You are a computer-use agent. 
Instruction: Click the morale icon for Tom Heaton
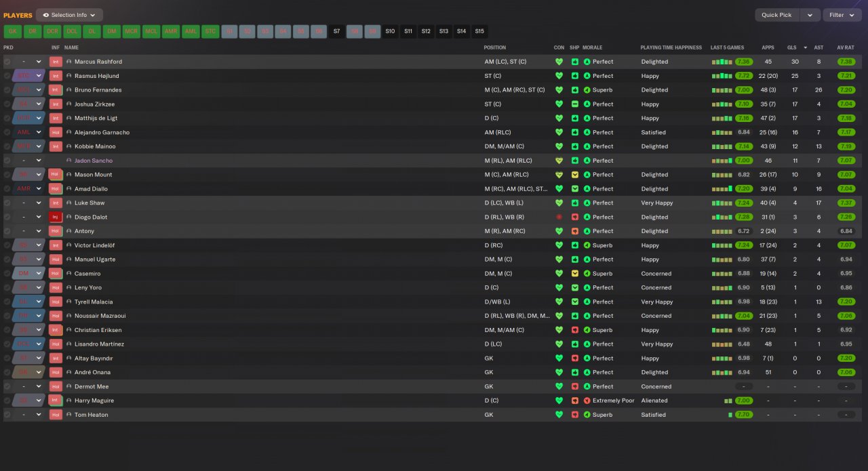click(587, 415)
